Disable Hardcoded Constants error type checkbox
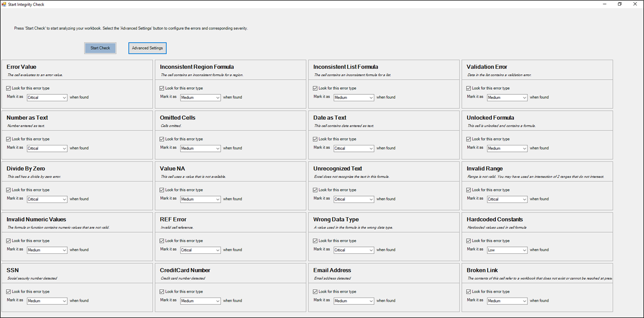 coord(469,241)
